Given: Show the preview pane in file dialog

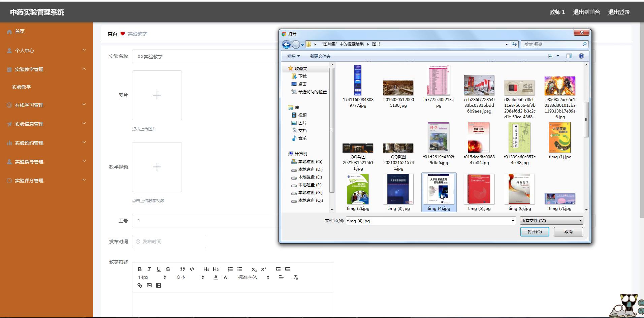Looking at the screenshot, I should click(569, 56).
